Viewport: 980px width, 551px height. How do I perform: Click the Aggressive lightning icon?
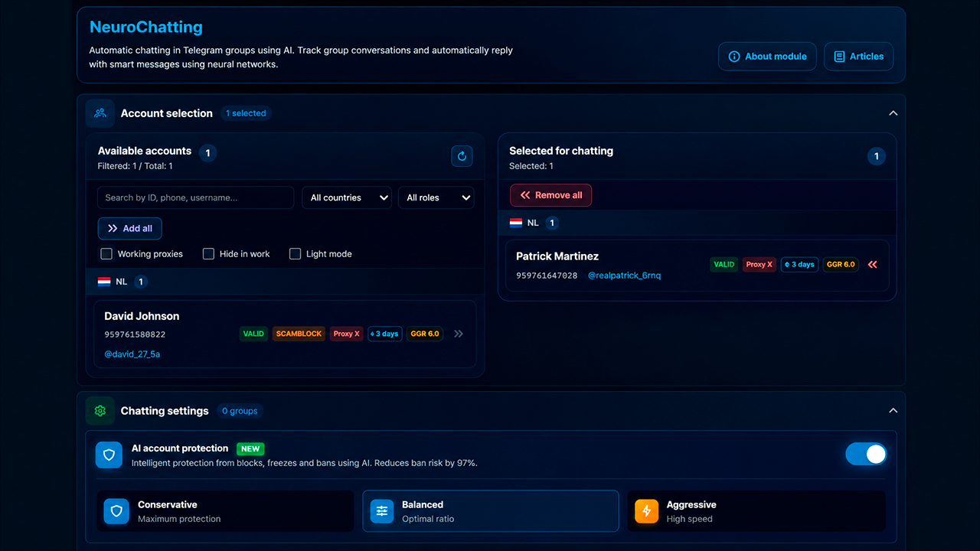(x=646, y=511)
